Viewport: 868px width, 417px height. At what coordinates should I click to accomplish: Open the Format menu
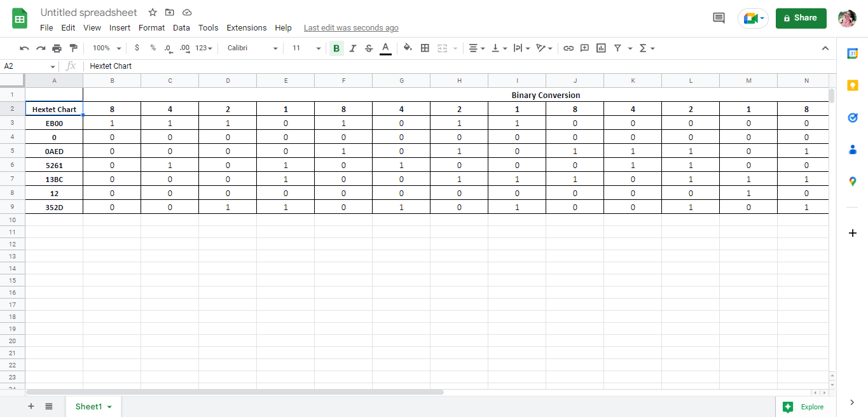151,28
